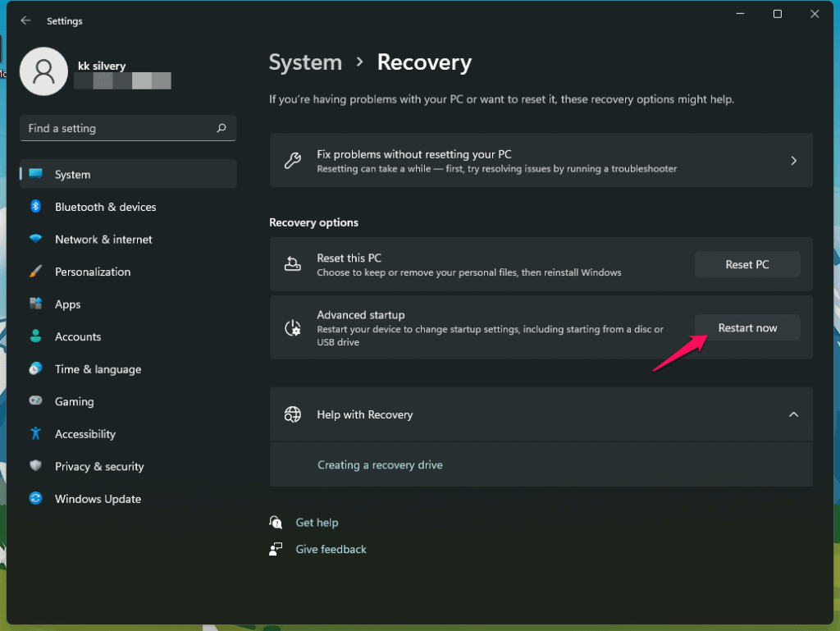Open Privacy & security settings
The height and width of the screenshot is (631, 840).
[99, 466]
